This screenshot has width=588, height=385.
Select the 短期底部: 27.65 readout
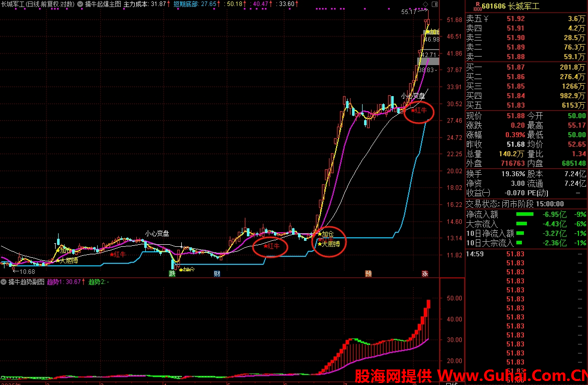coord(197,4)
